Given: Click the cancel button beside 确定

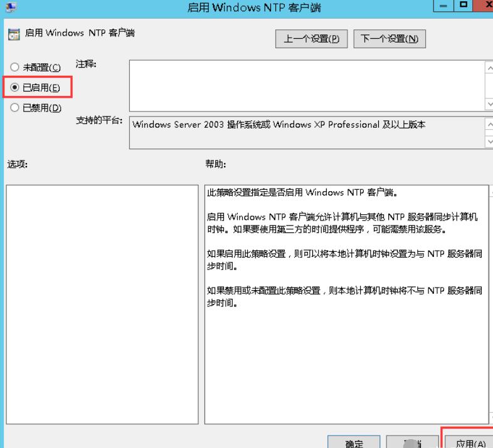Looking at the screenshot, I should coord(412,442).
